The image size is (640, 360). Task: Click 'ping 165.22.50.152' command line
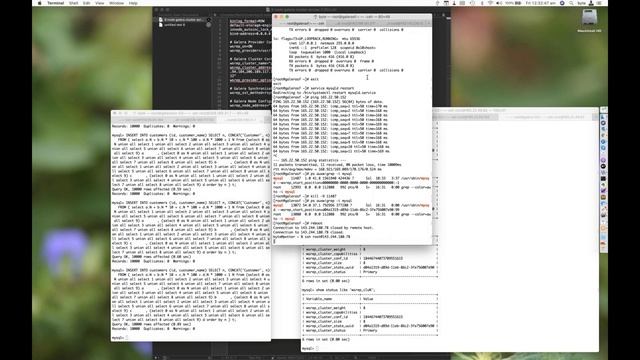point(310,97)
